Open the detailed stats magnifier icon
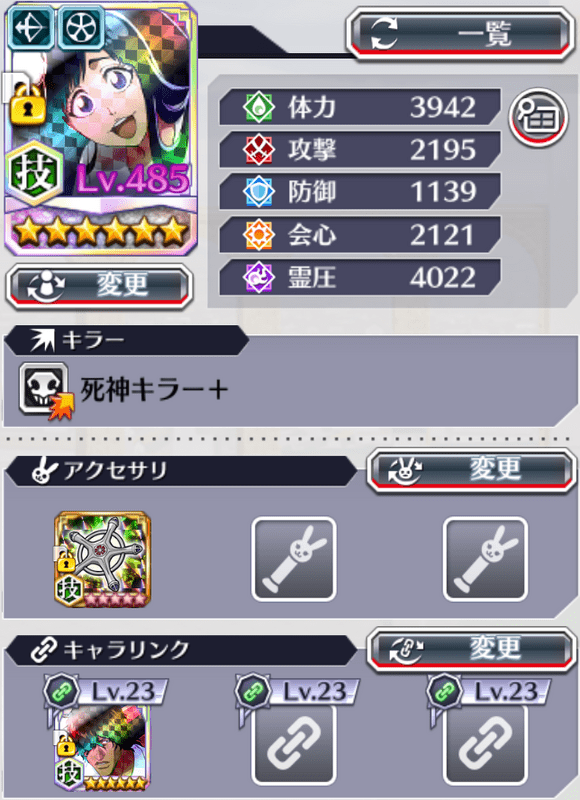Viewport: 580px width, 800px height. tap(538, 118)
